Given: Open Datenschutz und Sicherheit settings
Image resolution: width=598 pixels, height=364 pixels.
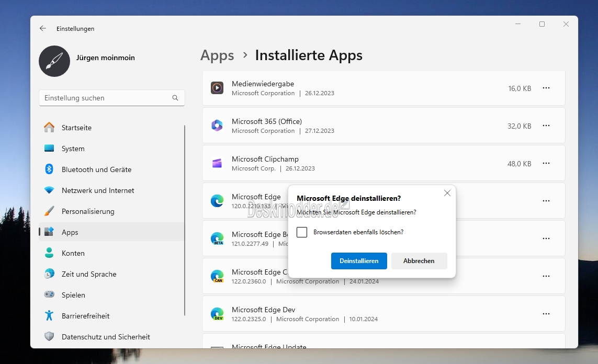Looking at the screenshot, I should point(111,337).
